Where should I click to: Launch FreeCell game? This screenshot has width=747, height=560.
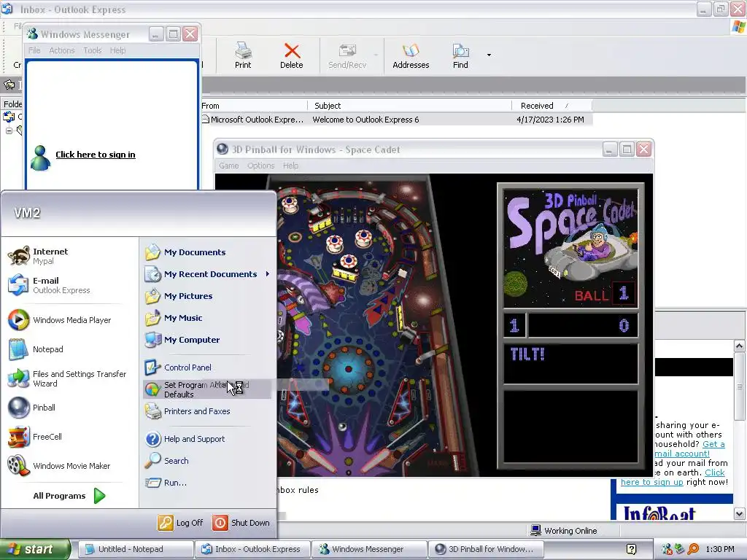pyautogui.click(x=35, y=437)
